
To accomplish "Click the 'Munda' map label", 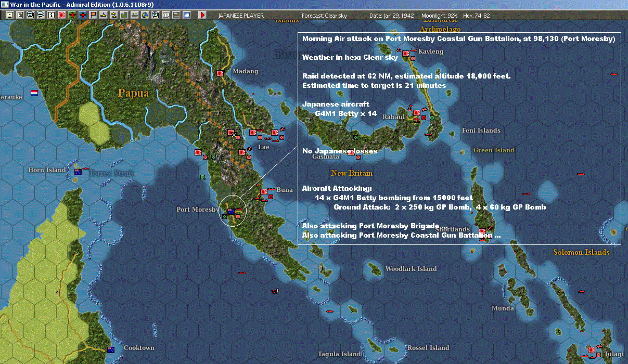I will [503, 308].
